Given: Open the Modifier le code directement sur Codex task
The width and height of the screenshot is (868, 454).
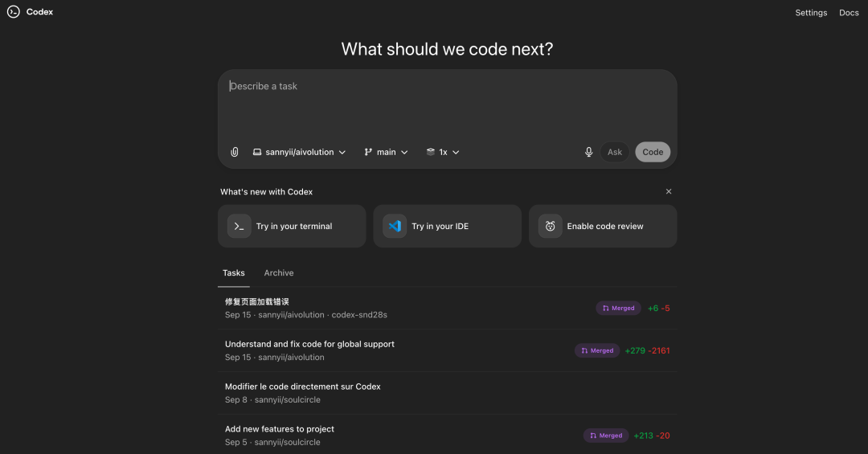Looking at the screenshot, I should pyautogui.click(x=303, y=387).
